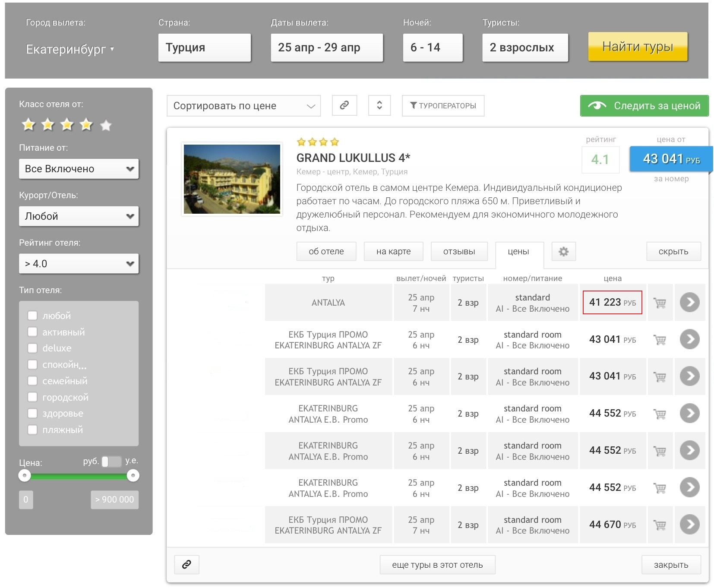Screen dimensions: 714x588
Task: Grab the minimum price slider handle
Action: point(25,476)
